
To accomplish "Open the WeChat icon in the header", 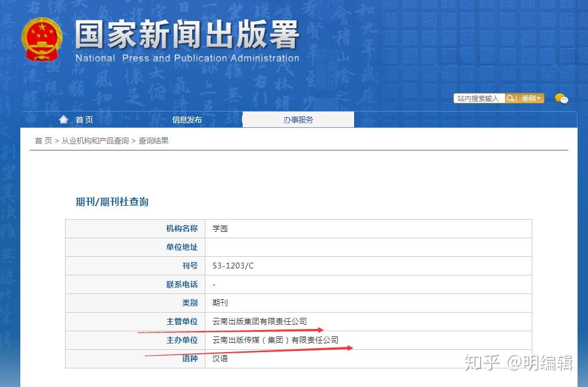I will coord(561,98).
